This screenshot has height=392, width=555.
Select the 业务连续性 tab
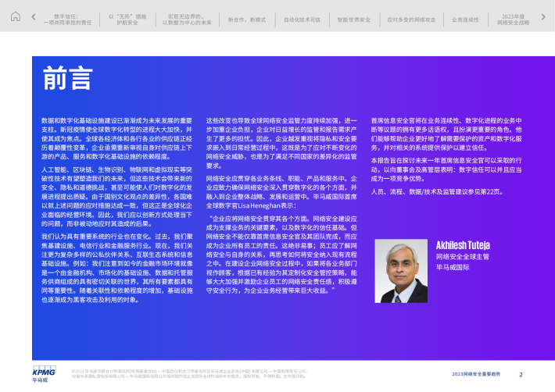click(x=467, y=18)
